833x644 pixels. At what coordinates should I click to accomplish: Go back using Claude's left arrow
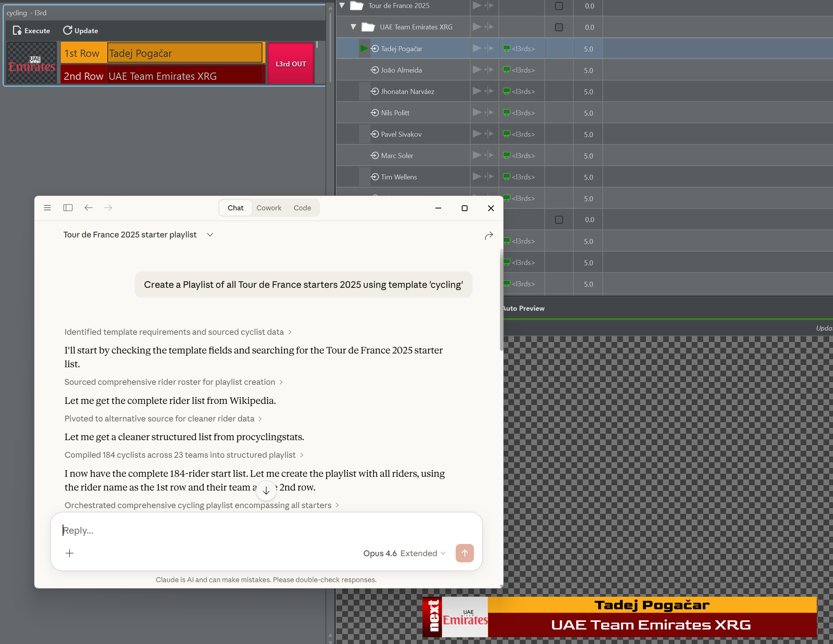click(x=89, y=208)
